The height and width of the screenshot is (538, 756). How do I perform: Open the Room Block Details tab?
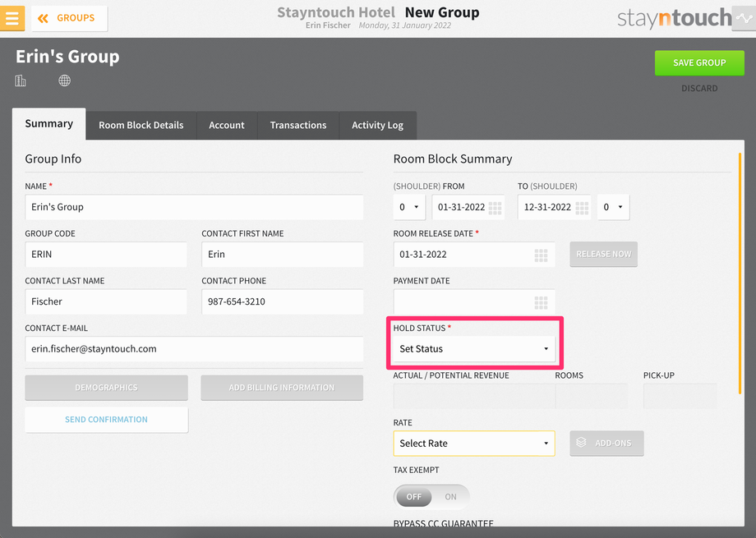[141, 126]
